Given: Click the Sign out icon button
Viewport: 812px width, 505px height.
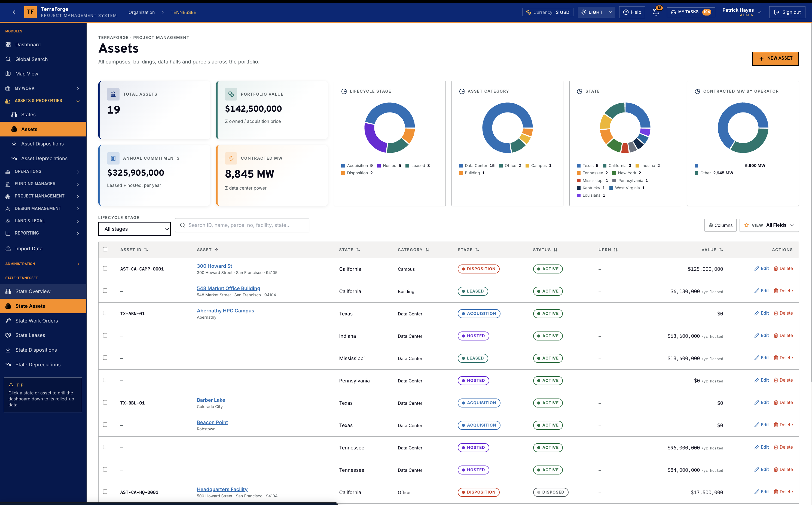Looking at the screenshot, I should coord(787,12).
